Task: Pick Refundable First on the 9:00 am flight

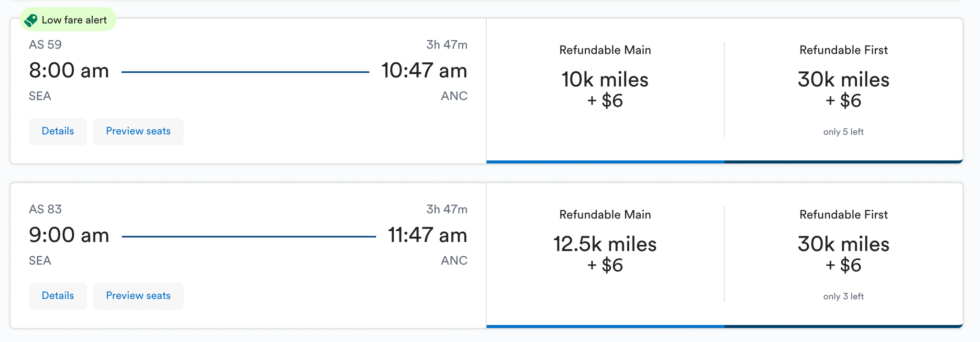Action: (843, 253)
